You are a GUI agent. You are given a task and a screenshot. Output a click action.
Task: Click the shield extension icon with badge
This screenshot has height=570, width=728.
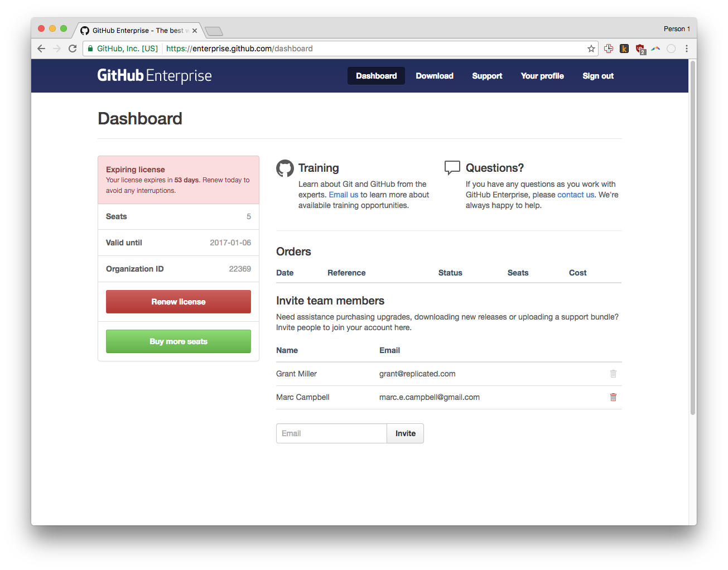pyautogui.click(x=640, y=49)
